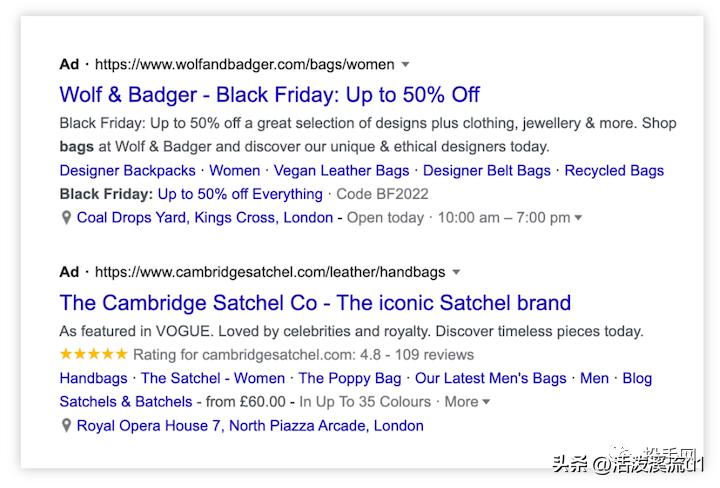
Task: Open the Designer Backpacks sitelink
Action: pos(127,170)
